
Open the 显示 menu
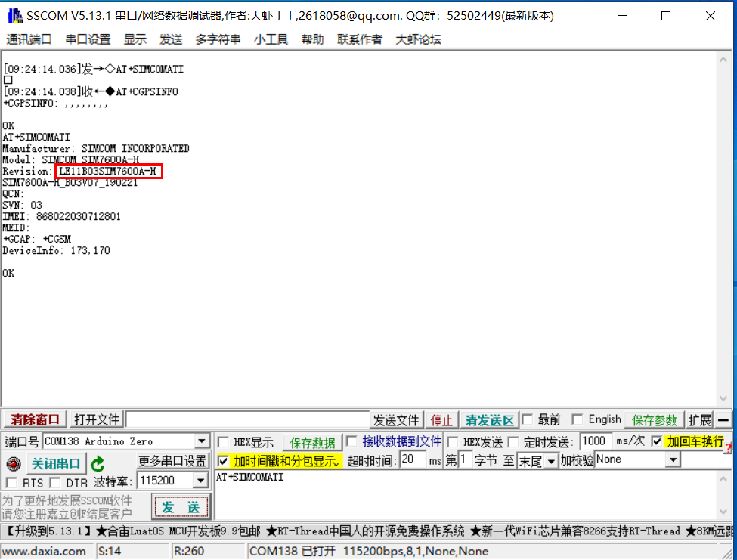(x=135, y=39)
